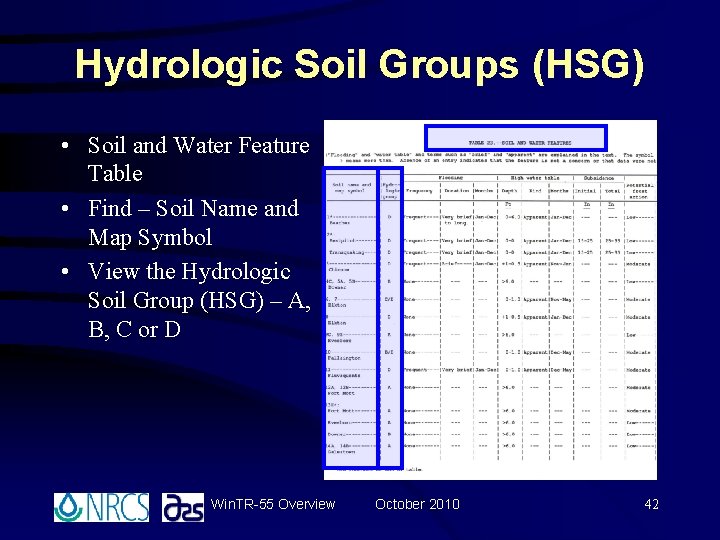Click the October 2010 footer date
720x540 pixels.
417,504
